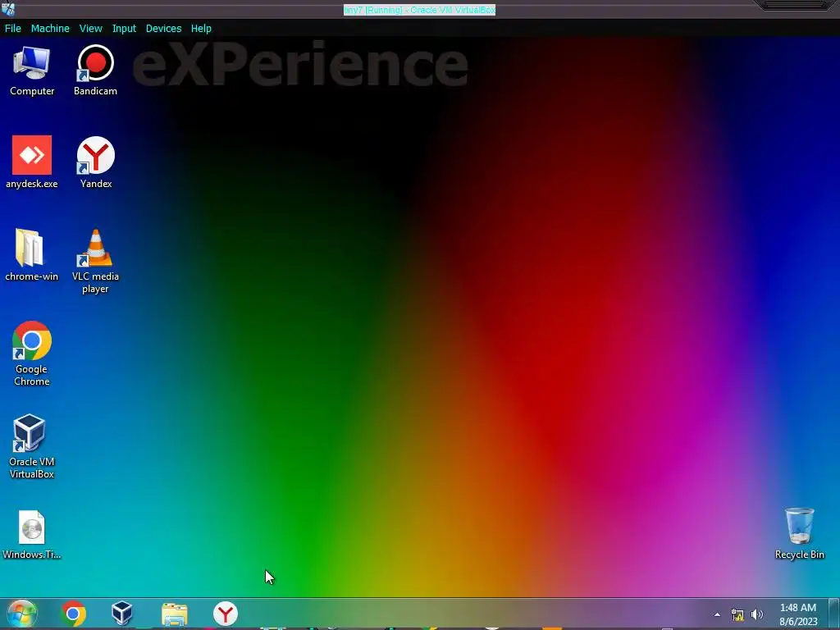This screenshot has height=630, width=840.
Task: Open the Windows Start menu orb
Action: pos(22,614)
